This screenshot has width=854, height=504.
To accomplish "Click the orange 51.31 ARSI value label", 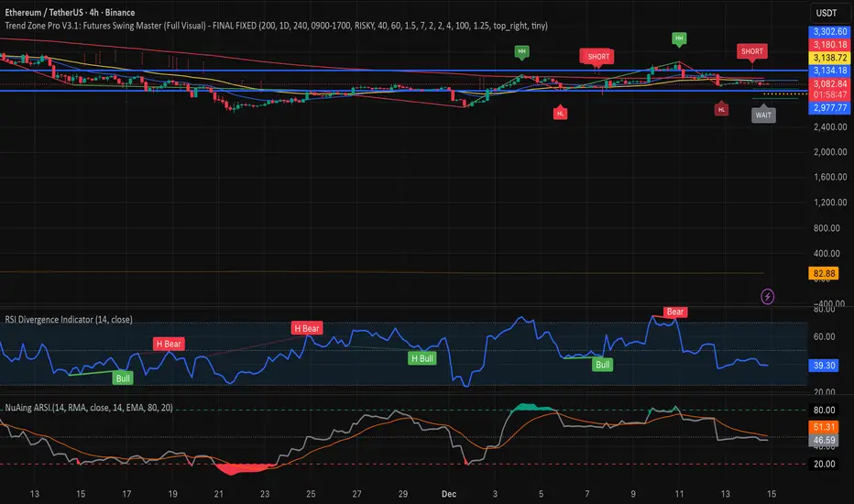I will [x=828, y=427].
